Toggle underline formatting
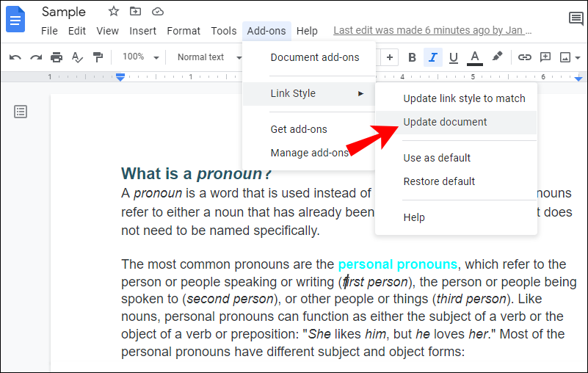588x373 pixels. click(454, 58)
